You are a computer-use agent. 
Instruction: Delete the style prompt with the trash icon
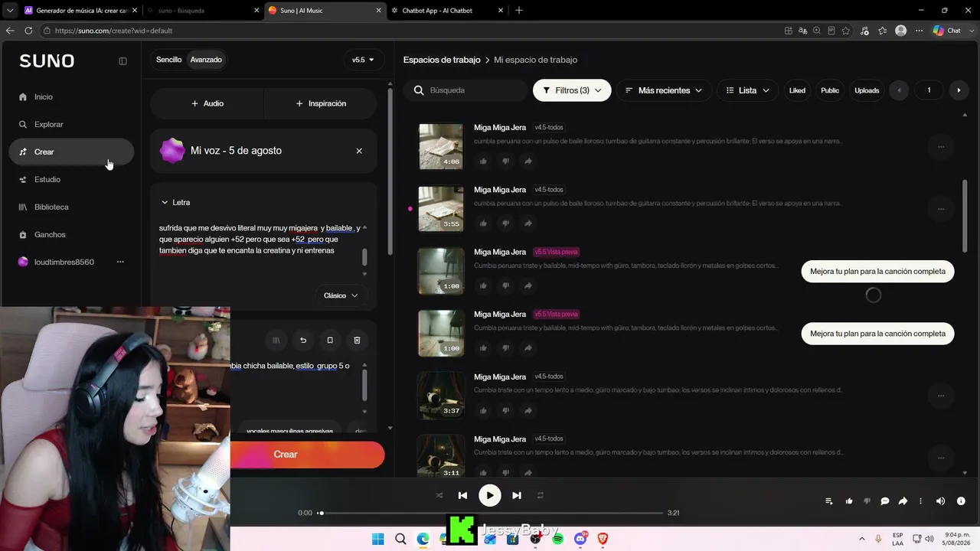pyautogui.click(x=357, y=340)
